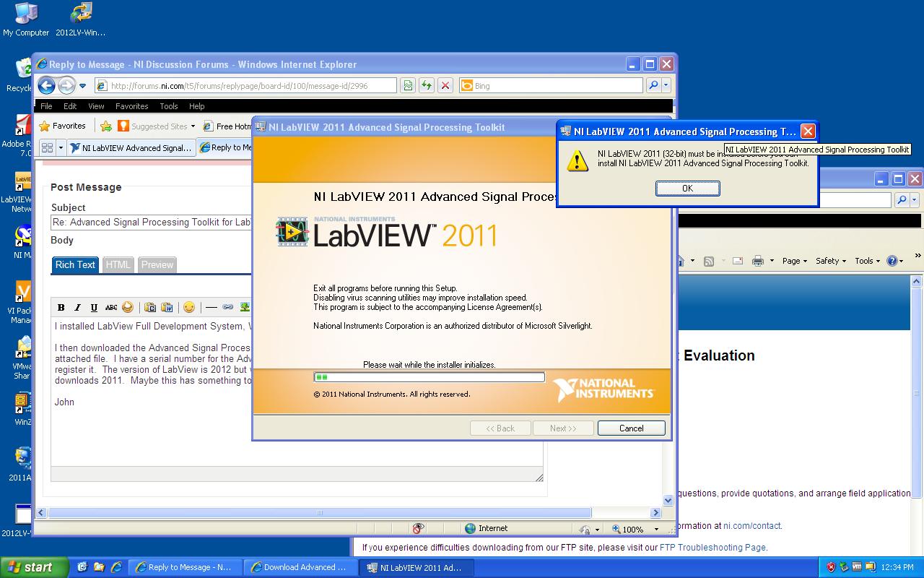Screen dimensions: 924x578
Task: Open the Favorites menu
Action: coord(131,106)
